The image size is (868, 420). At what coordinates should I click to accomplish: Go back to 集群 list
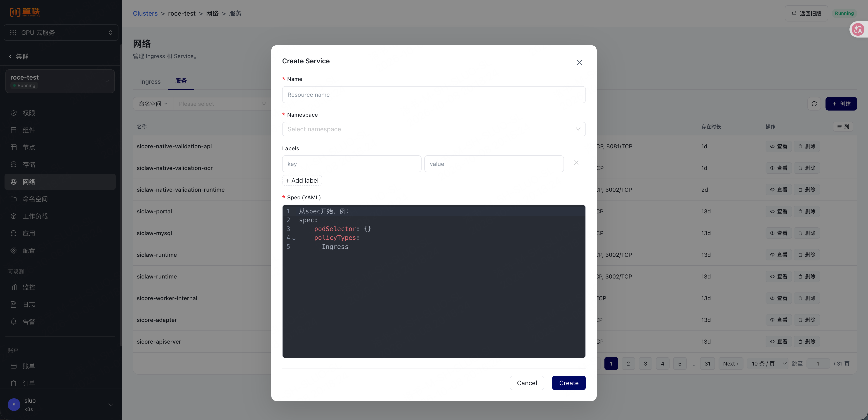coord(19,56)
